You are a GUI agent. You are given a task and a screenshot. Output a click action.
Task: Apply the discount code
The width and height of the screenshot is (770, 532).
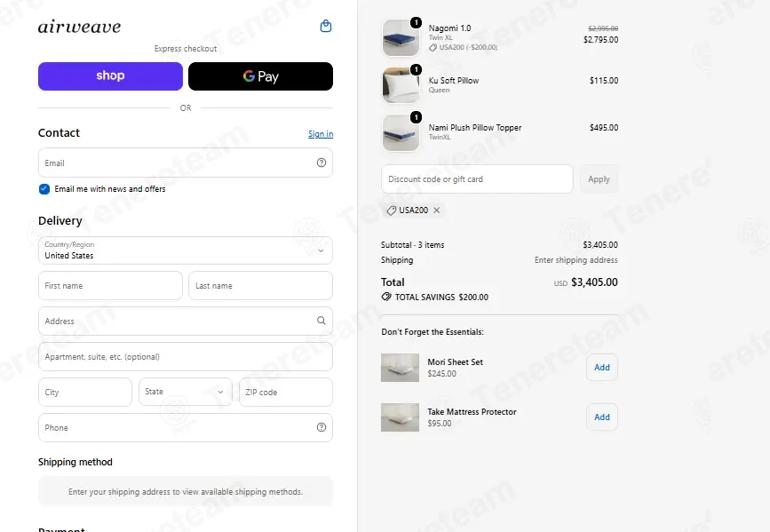click(x=599, y=179)
